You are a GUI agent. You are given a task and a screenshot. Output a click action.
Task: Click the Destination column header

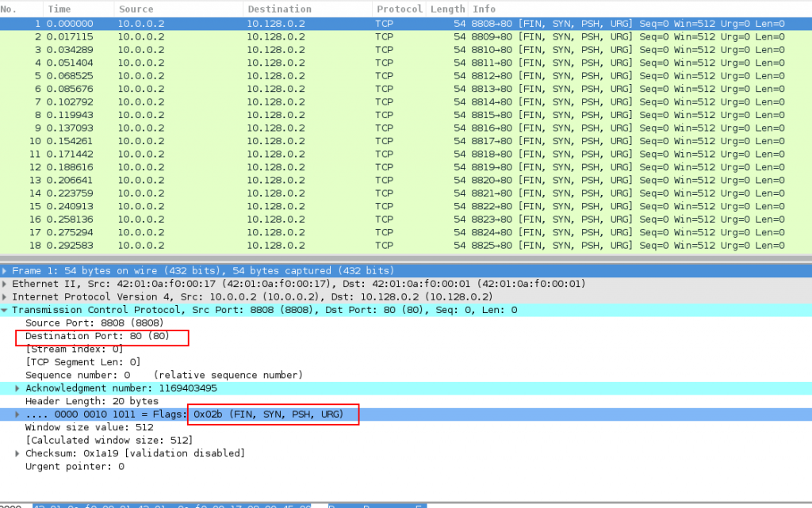pos(279,9)
